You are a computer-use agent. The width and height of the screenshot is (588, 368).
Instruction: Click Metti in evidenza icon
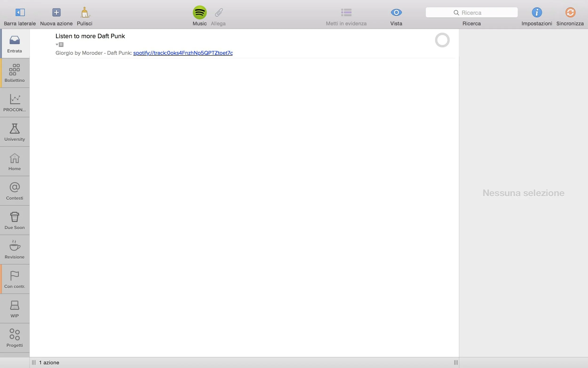346,12
